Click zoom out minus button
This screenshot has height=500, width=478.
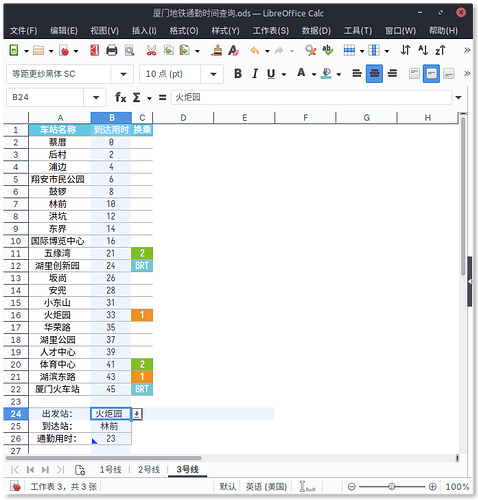coord(351,487)
